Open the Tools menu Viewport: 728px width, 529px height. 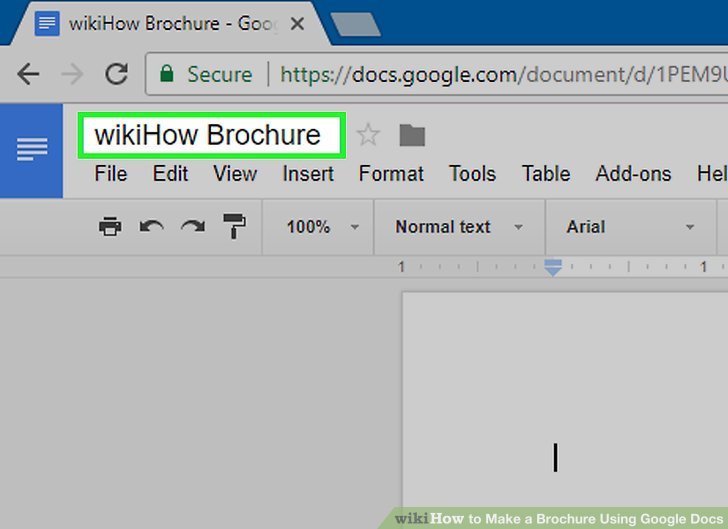[472, 174]
